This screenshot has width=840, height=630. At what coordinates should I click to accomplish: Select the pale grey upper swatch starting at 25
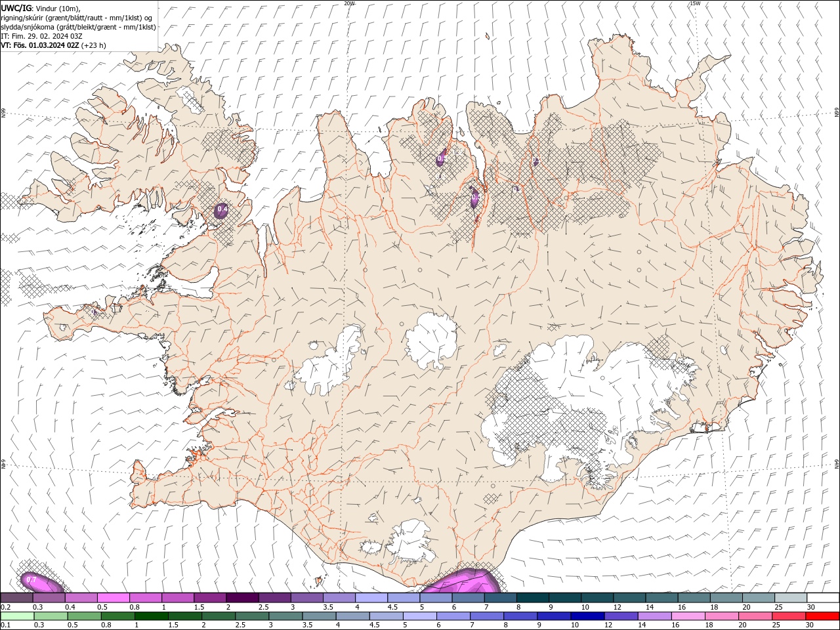point(791,598)
